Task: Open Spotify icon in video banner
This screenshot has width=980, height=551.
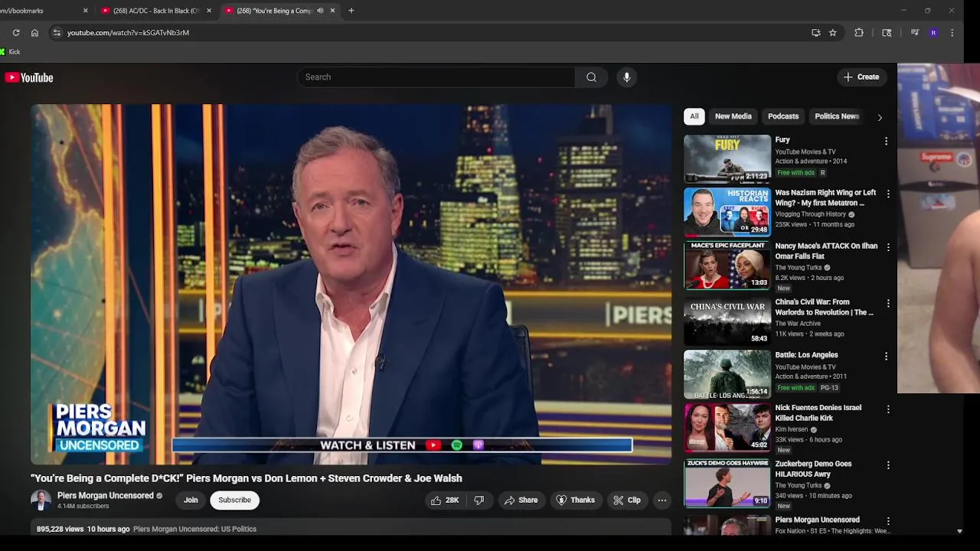Action: click(x=457, y=445)
